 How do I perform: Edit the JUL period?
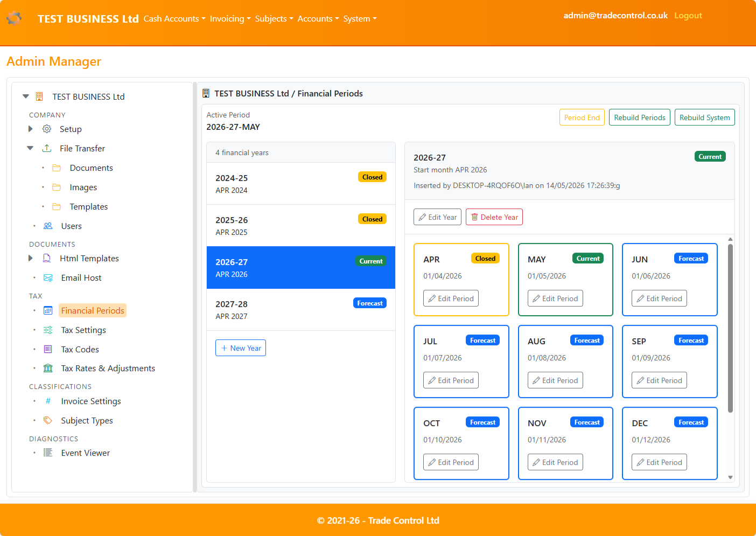451,380
